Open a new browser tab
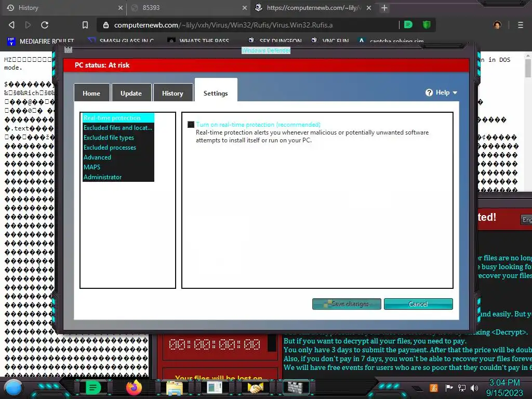This screenshot has height=399, width=532. 384,8
